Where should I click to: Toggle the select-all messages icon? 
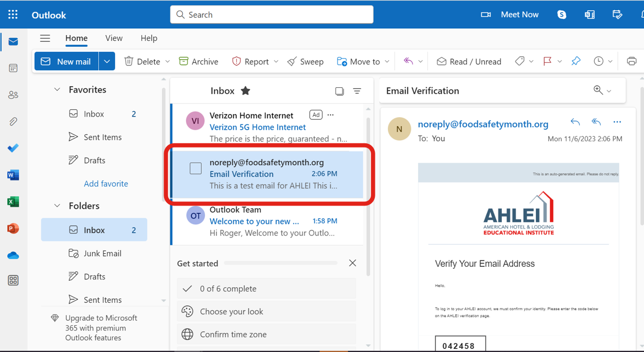pyautogui.click(x=339, y=91)
